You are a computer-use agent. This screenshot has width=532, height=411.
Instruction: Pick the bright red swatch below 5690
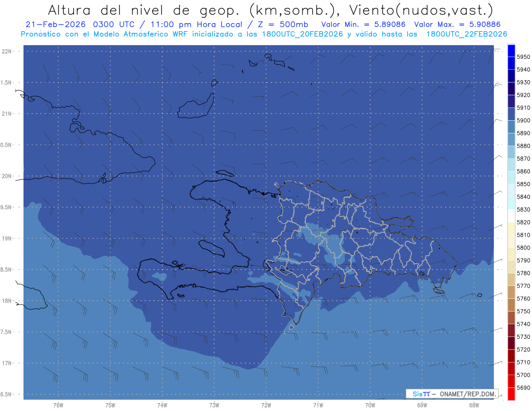[x=511, y=394]
